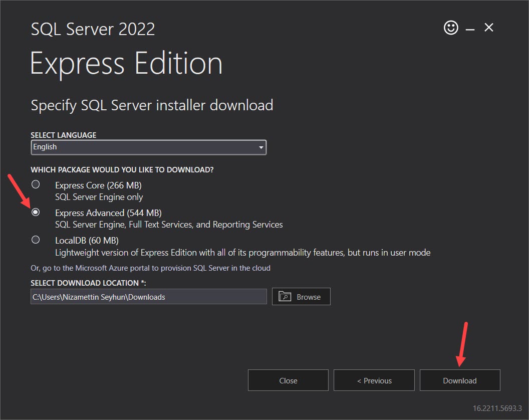The width and height of the screenshot is (529, 420).
Task: Browse for a different download folder
Action: point(301,296)
